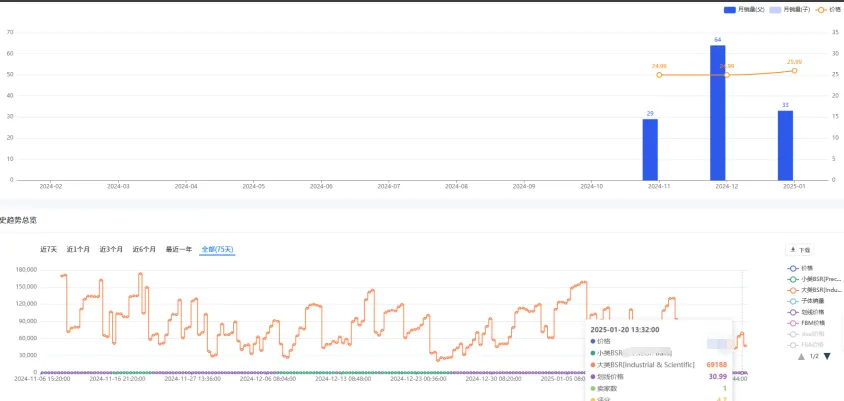Image resolution: width=844 pixels, height=401 pixels.
Task: Click the 2024-12-06 08:04:00 axis label
Action: click(268, 379)
